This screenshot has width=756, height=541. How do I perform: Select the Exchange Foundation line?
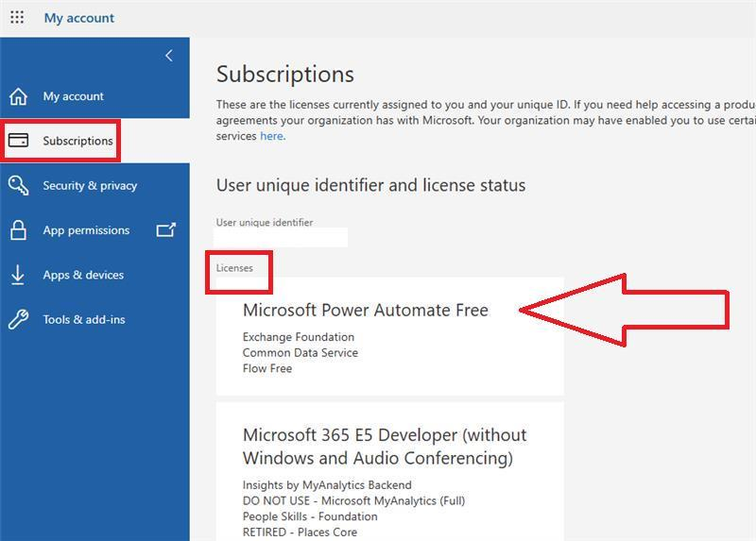[299, 337]
